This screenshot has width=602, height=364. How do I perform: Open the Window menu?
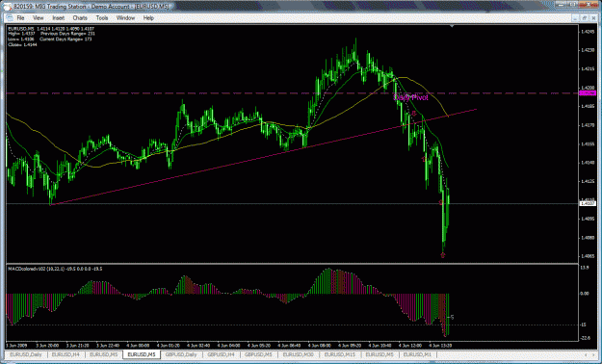pyautogui.click(x=125, y=18)
